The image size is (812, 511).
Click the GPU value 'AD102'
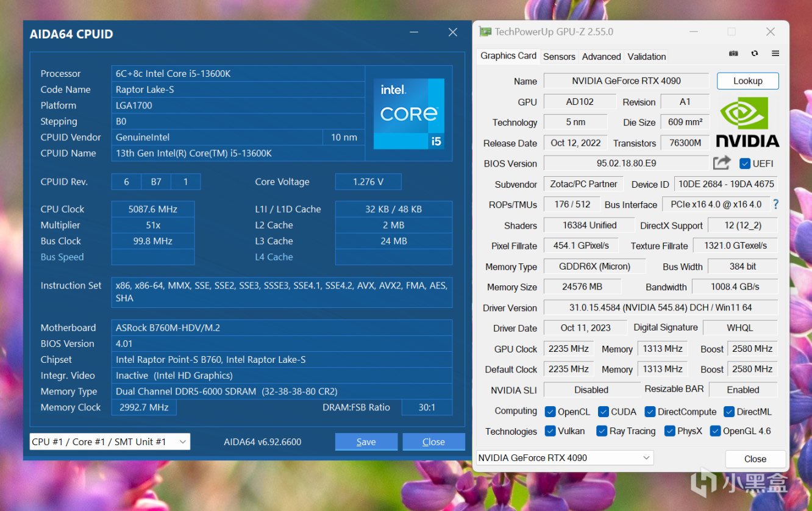click(579, 102)
